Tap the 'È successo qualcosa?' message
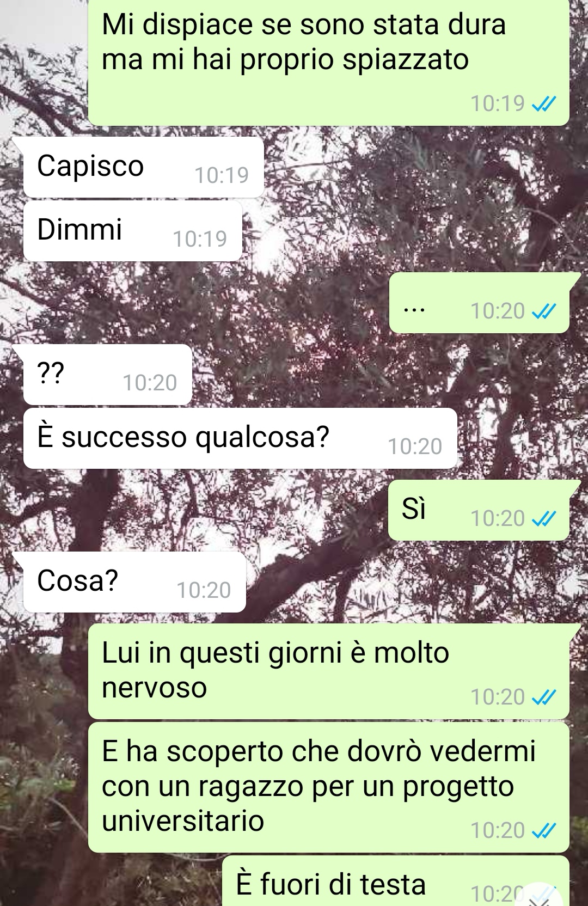This screenshot has width=588, height=906. tap(240, 438)
